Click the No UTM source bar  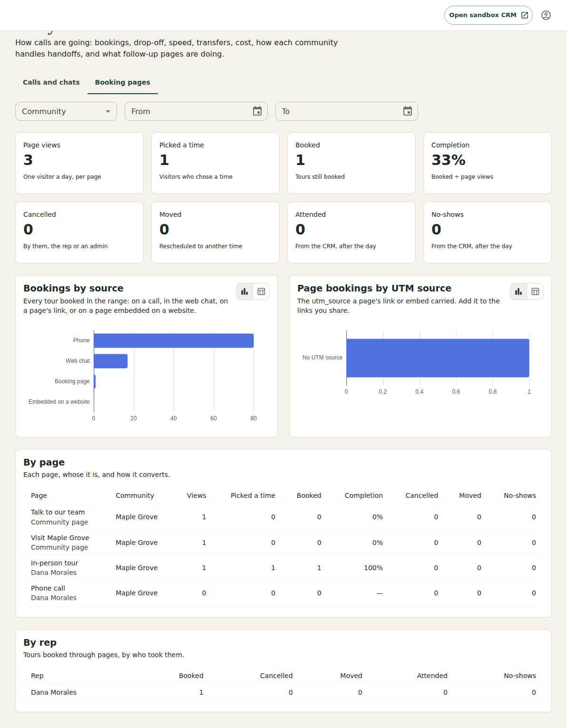pyautogui.click(x=438, y=358)
